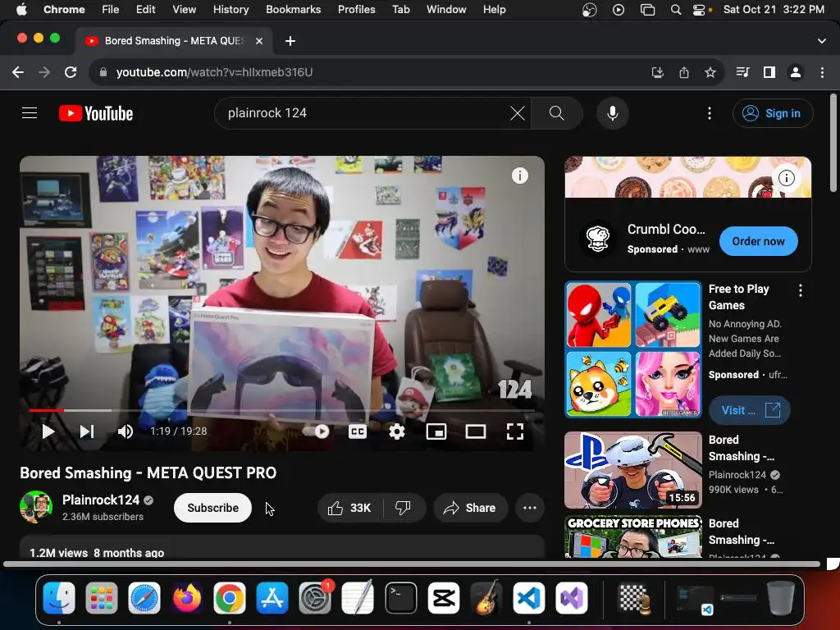Search with your voice microphone
This screenshot has height=630, width=840.
coord(612,113)
